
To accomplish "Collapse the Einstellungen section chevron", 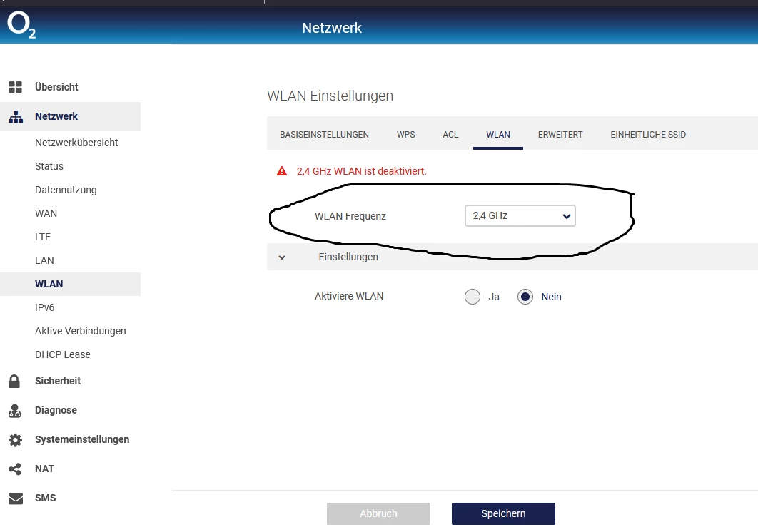I will [x=282, y=257].
